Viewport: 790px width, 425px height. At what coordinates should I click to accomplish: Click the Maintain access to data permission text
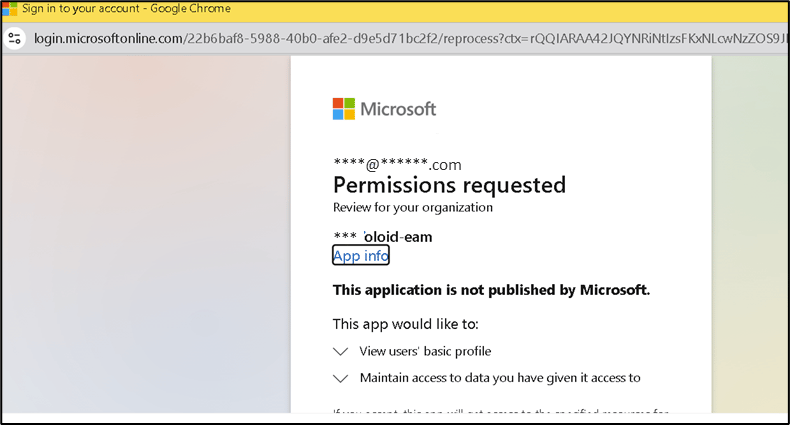(500, 378)
